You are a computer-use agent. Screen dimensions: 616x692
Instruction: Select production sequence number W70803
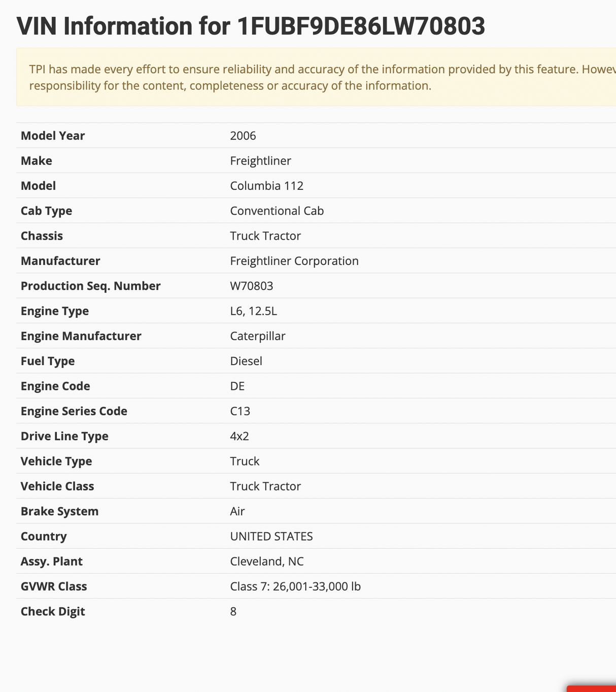pos(251,286)
